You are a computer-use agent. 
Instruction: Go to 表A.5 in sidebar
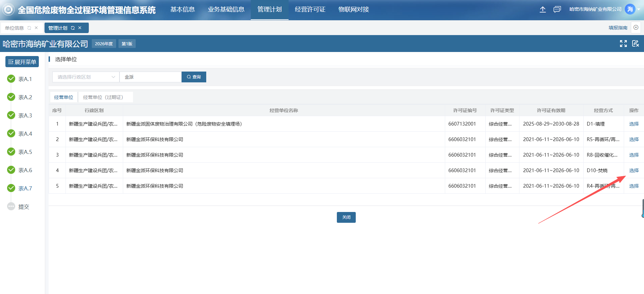click(25, 152)
